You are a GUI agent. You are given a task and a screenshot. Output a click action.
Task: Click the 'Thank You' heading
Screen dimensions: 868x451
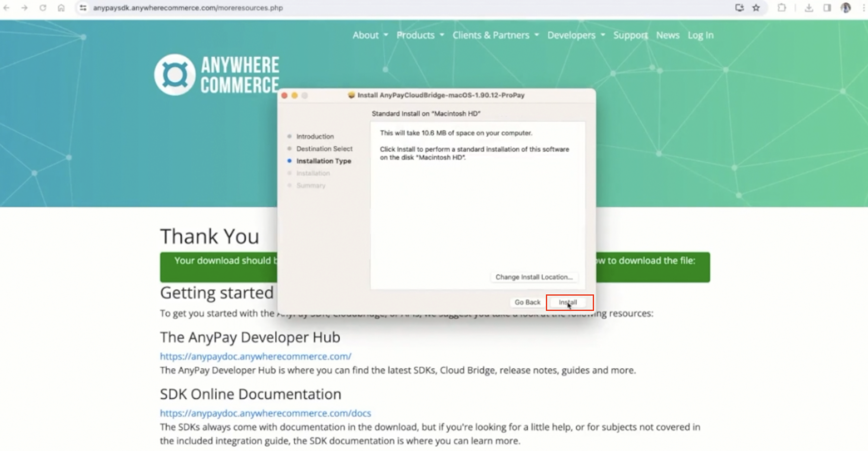tap(209, 236)
